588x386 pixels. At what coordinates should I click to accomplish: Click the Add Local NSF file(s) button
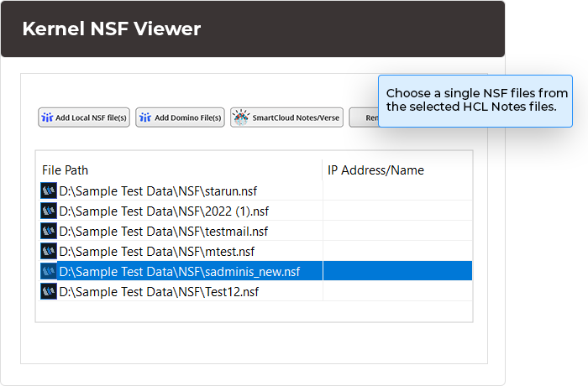tap(84, 117)
